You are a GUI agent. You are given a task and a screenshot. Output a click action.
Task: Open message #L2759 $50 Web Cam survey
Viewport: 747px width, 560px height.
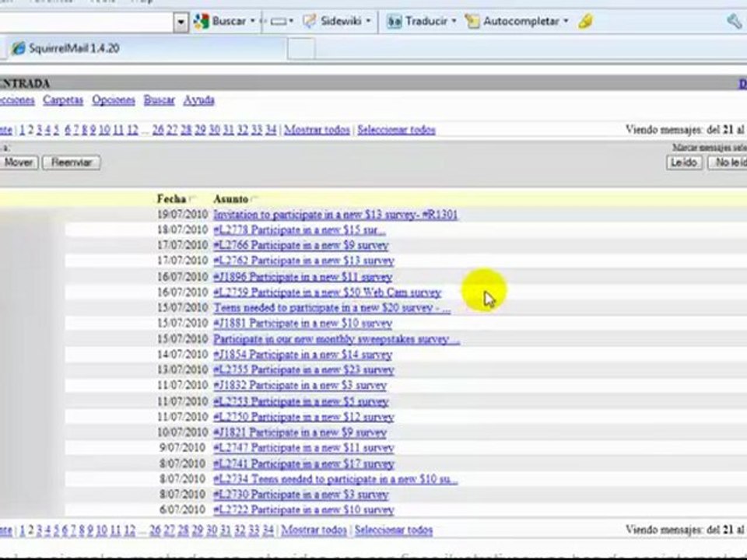[328, 292]
